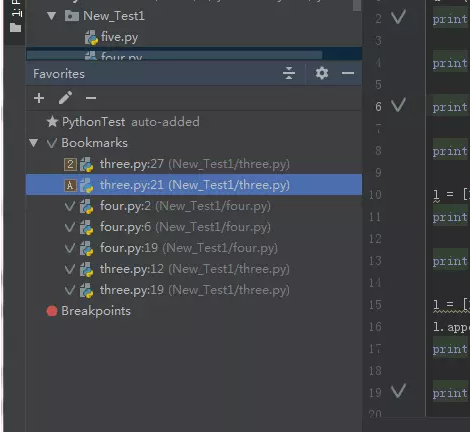The image size is (470, 432).
Task: Click line number 15 in the editor gutter
Action: tap(375, 305)
